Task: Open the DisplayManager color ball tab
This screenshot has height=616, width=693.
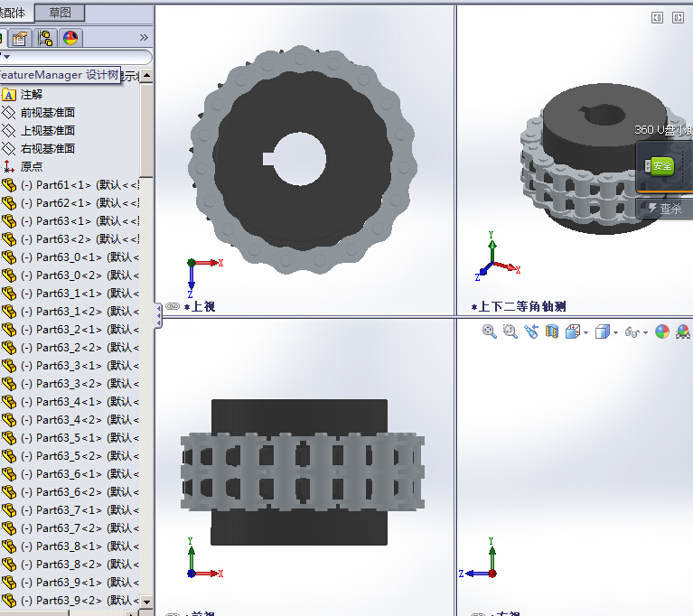Action: pyautogui.click(x=70, y=38)
